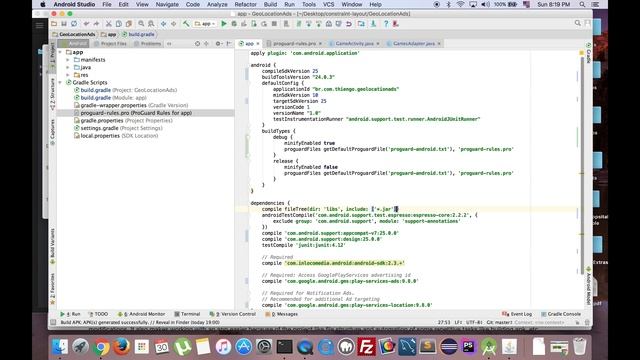Expand the java folder
The image size is (640, 360).
pyautogui.click(x=68, y=67)
